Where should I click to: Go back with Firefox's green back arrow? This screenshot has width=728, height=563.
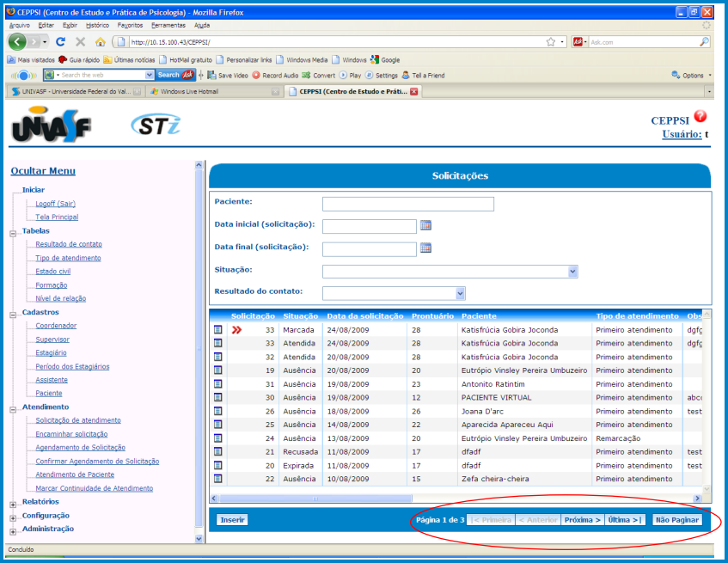coord(17,42)
